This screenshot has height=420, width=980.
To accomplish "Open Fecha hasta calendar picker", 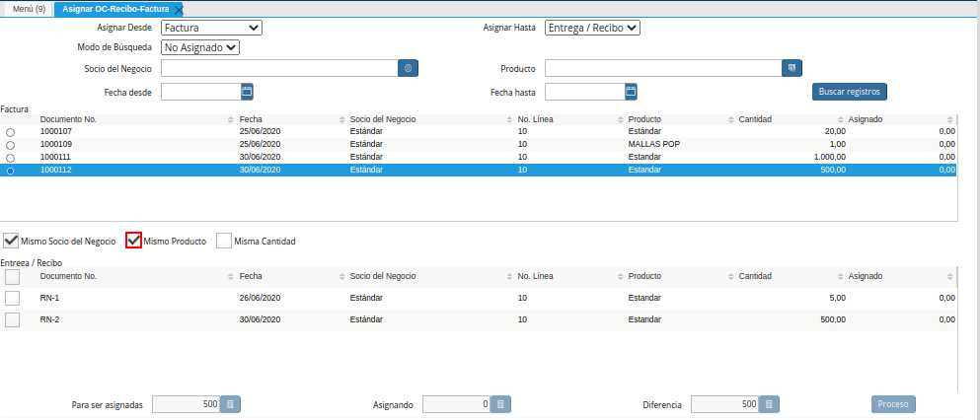I will (631, 92).
